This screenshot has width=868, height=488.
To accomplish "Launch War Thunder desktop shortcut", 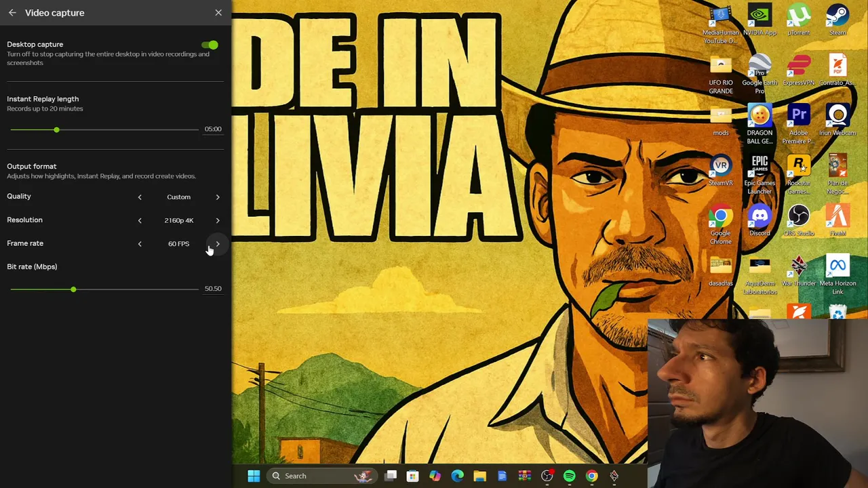I will (x=799, y=271).
